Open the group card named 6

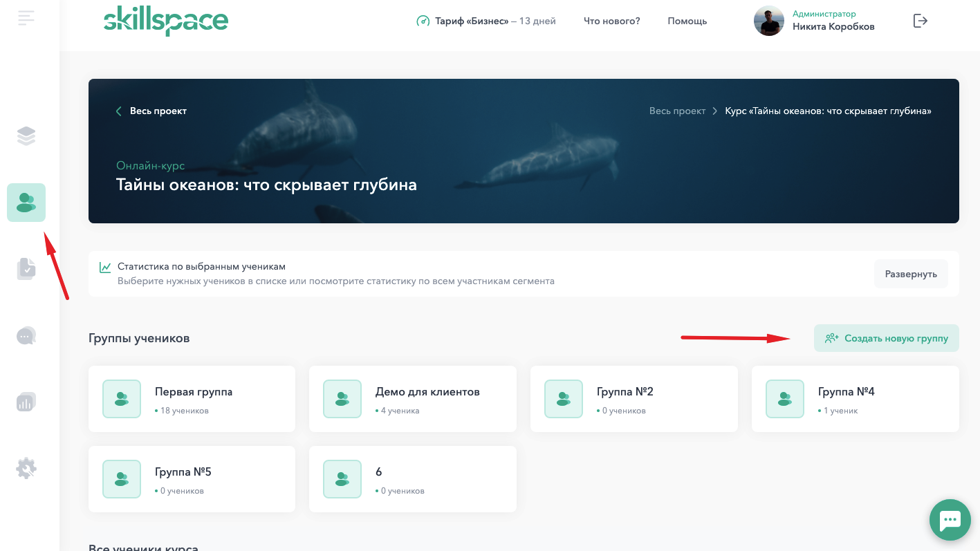tap(413, 479)
